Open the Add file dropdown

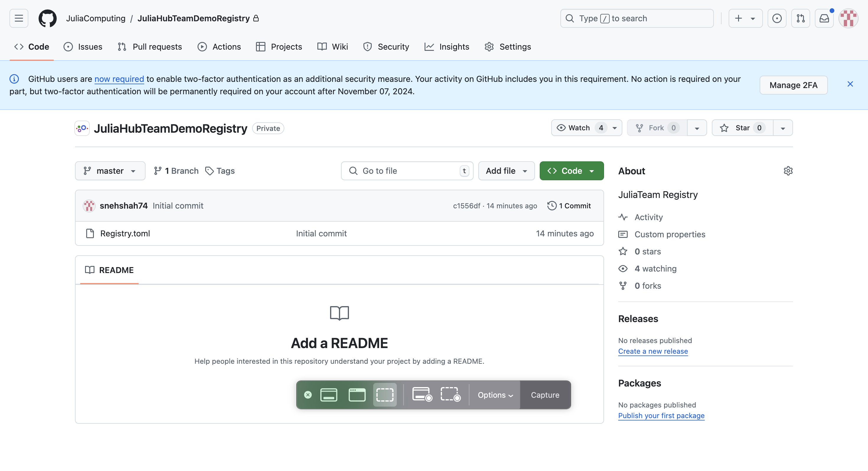[x=506, y=171]
